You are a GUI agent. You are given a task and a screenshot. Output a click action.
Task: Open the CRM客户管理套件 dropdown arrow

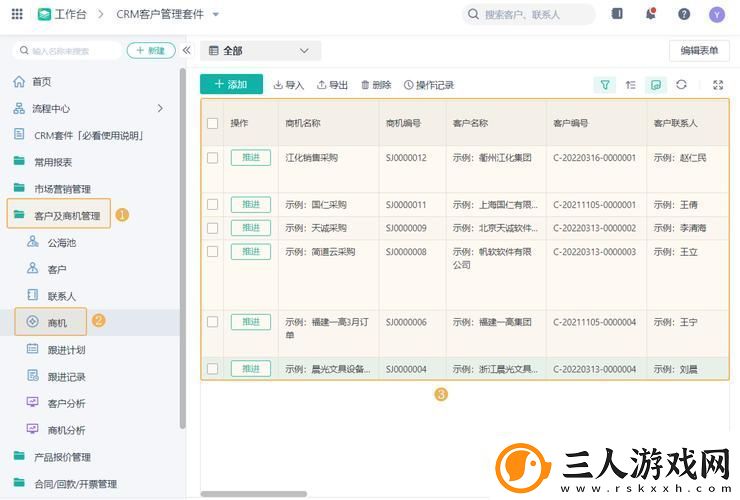pyautogui.click(x=216, y=15)
